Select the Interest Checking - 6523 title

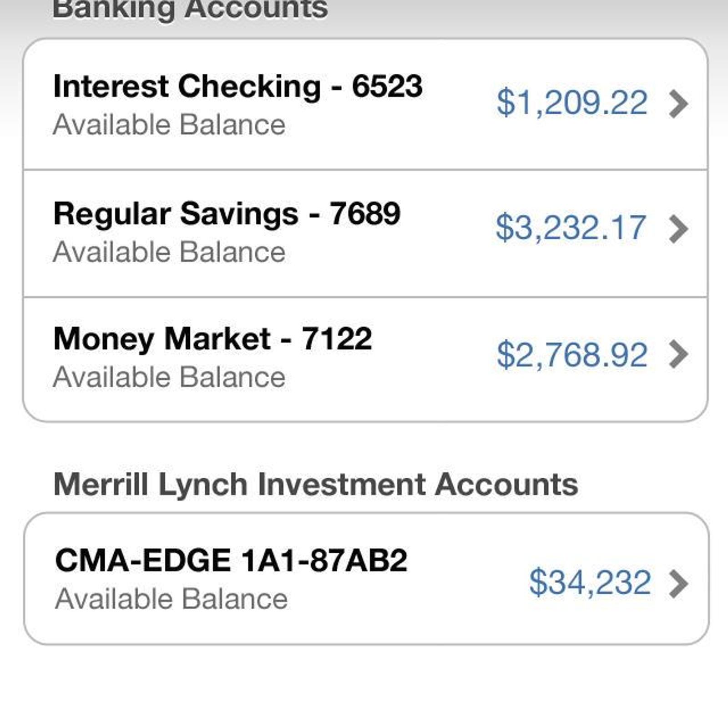click(238, 86)
